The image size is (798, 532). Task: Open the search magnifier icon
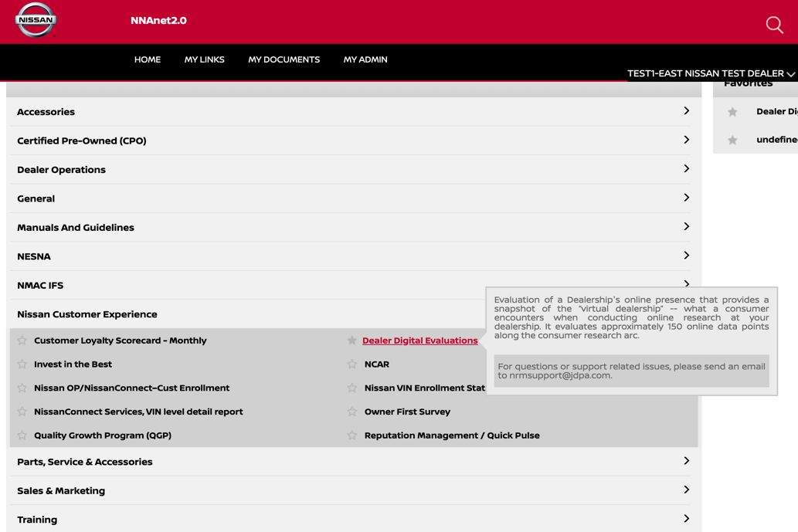pyautogui.click(x=774, y=25)
